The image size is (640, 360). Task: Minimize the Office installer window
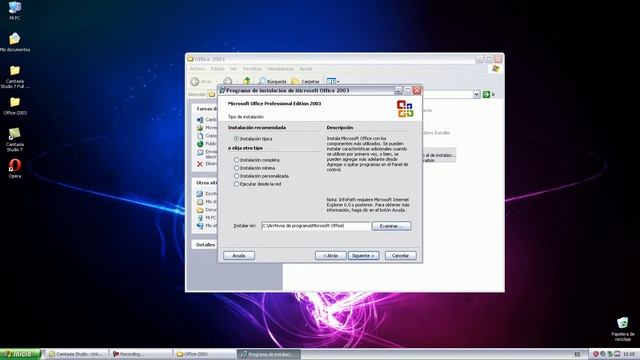pyautogui.click(x=398, y=91)
